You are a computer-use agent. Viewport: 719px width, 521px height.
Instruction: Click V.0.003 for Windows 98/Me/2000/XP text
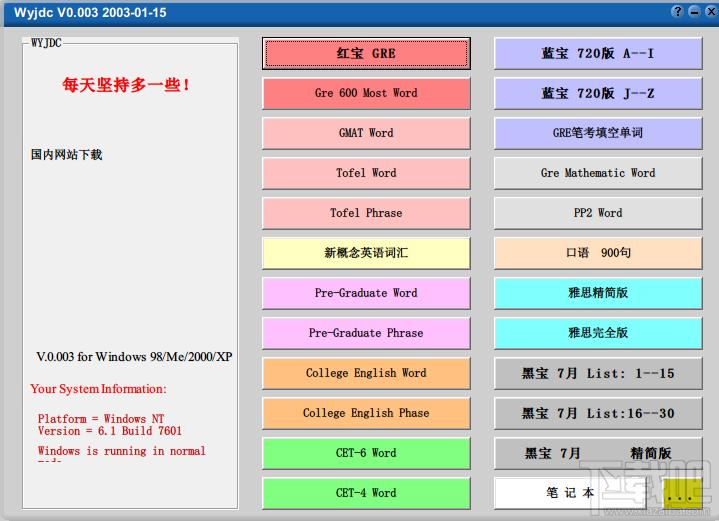click(x=134, y=357)
